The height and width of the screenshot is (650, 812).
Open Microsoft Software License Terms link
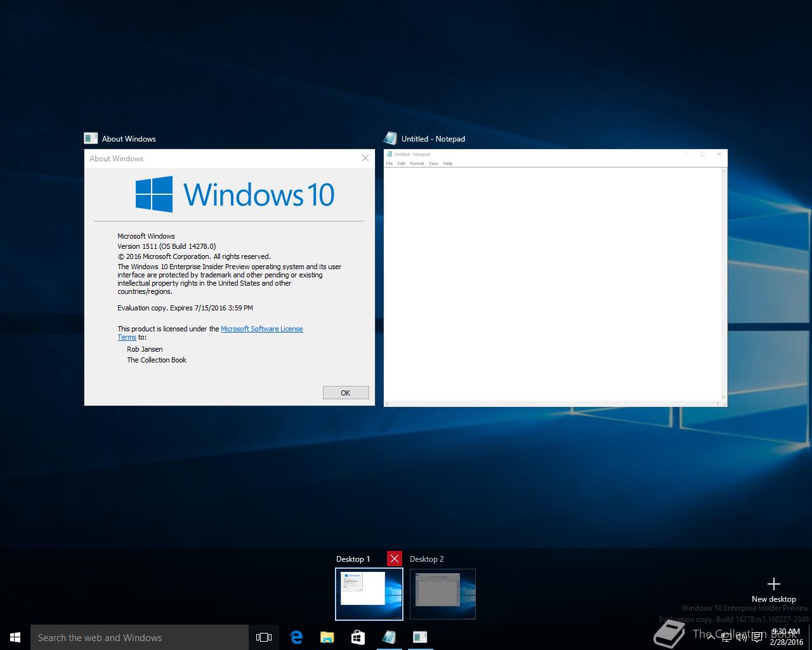[x=262, y=329]
